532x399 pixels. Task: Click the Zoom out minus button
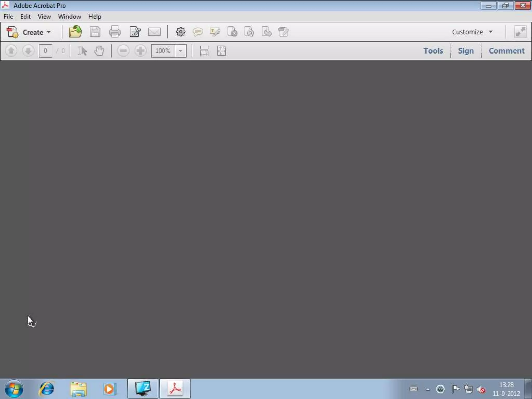pyautogui.click(x=123, y=51)
